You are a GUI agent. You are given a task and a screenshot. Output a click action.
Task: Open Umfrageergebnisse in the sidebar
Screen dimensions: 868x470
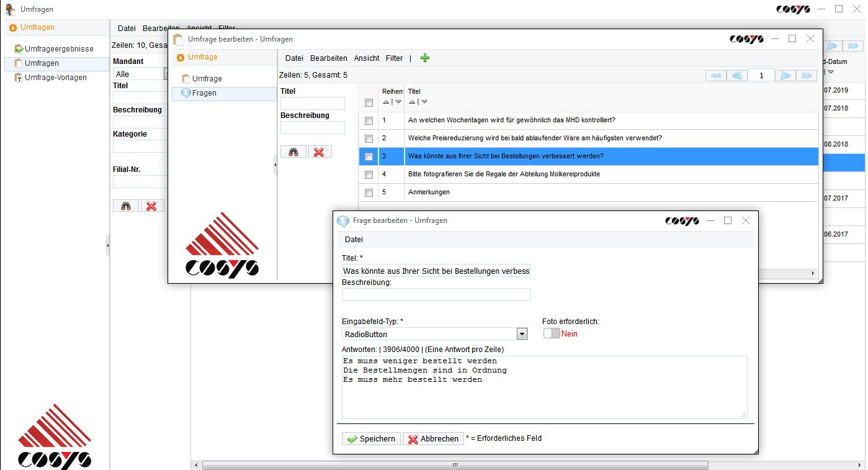[58, 48]
